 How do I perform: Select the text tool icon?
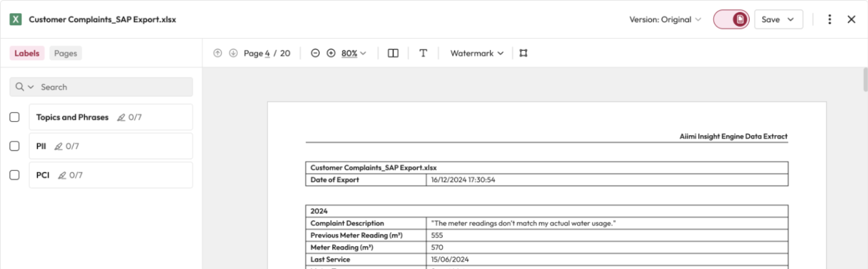tap(423, 53)
